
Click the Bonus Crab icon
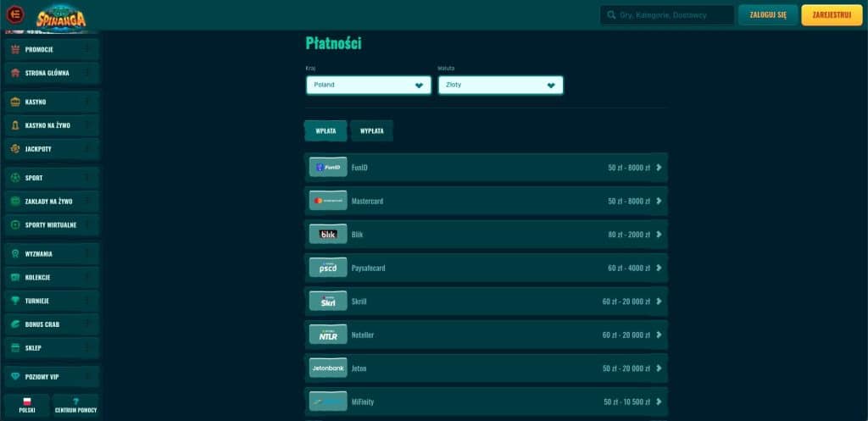click(x=15, y=324)
